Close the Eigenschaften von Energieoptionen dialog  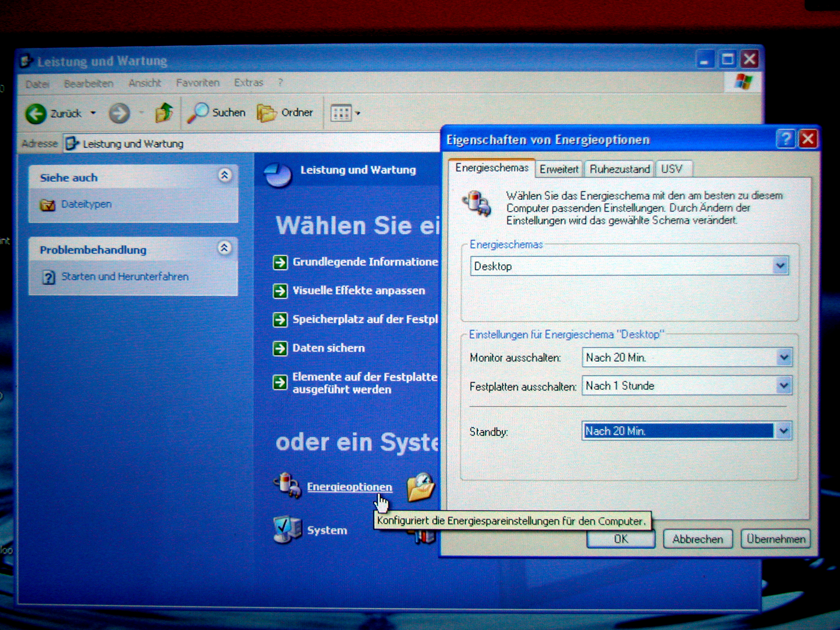coord(808,139)
